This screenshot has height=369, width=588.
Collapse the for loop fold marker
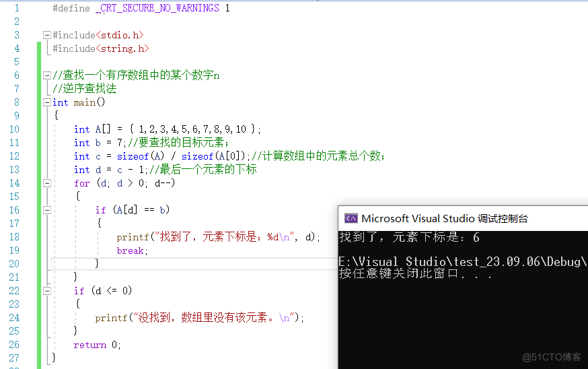click(47, 183)
